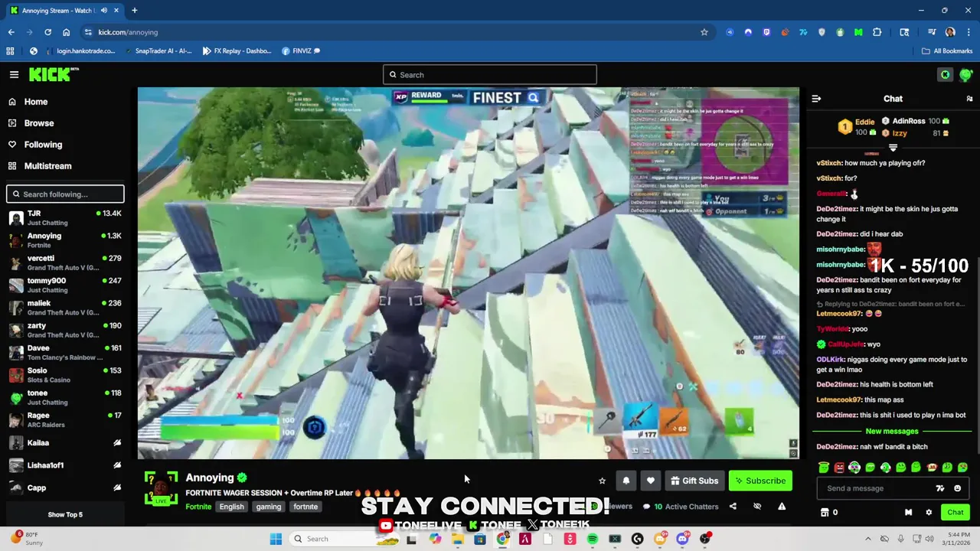Focus the Search following input

[65, 194]
